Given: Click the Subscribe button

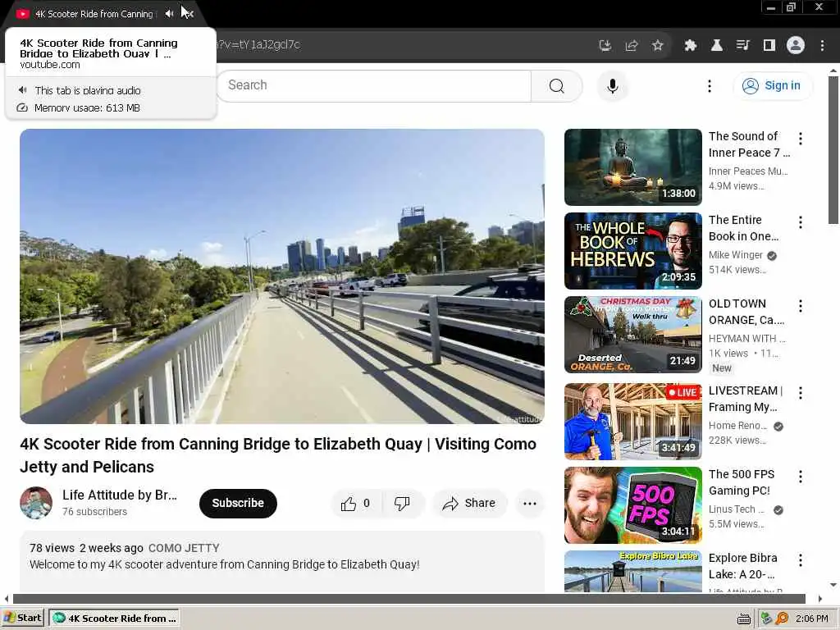Looking at the screenshot, I should click(238, 503).
